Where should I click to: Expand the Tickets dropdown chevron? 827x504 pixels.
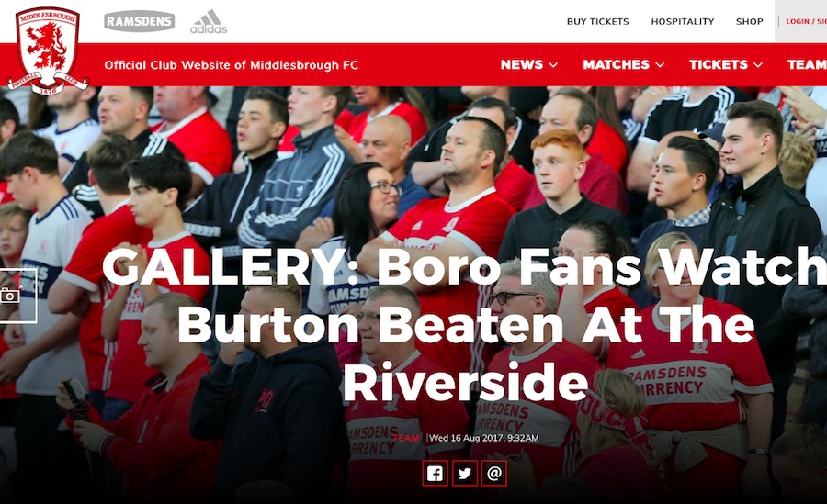tap(758, 65)
